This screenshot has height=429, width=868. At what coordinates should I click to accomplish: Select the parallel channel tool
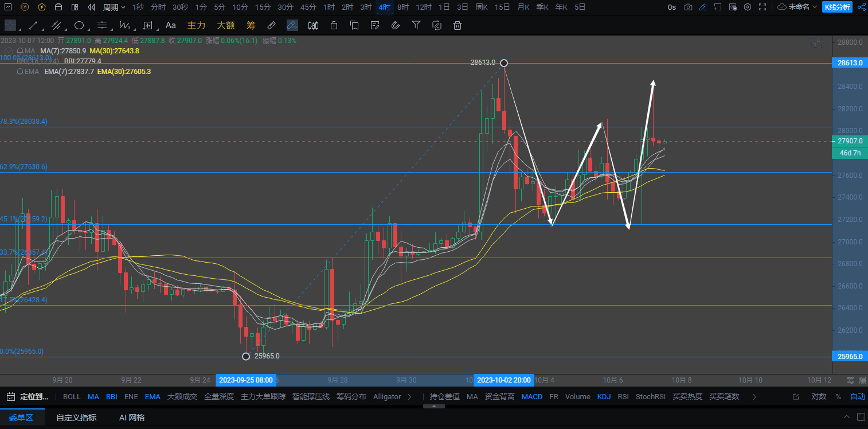click(56, 25)
